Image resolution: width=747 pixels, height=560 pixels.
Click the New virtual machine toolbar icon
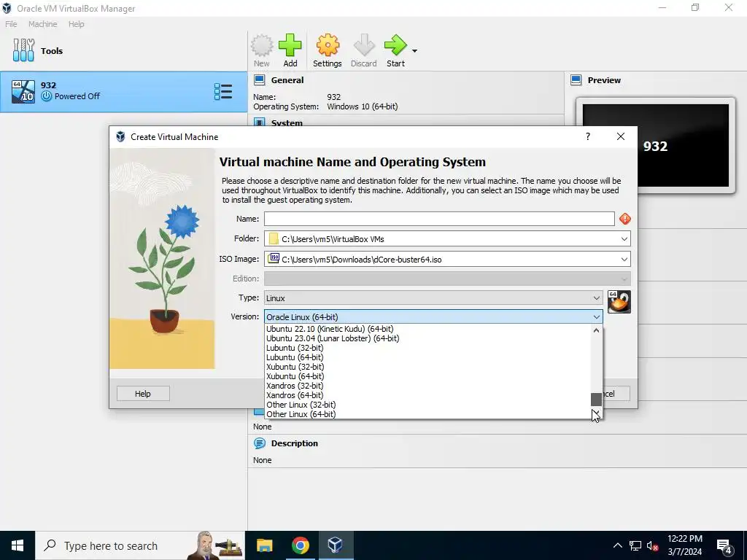[x=262, y=46]
